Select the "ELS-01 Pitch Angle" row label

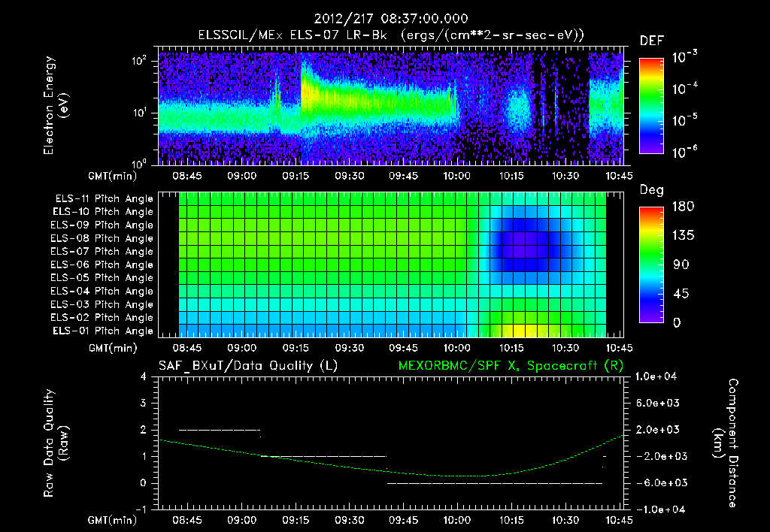(103, 331)
